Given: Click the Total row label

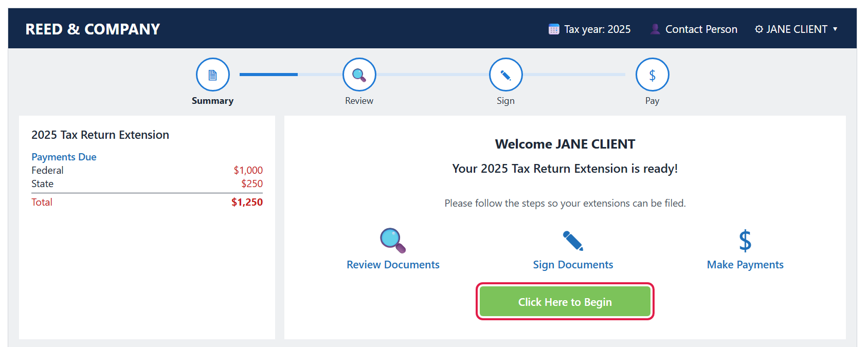Looking at the screenshot, I should [x=42, y=202].
